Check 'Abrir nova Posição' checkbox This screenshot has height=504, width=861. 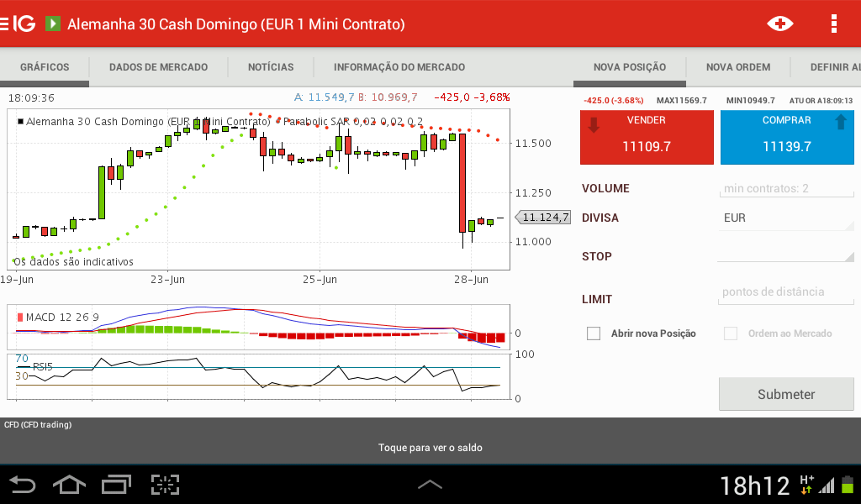point(594,333)
